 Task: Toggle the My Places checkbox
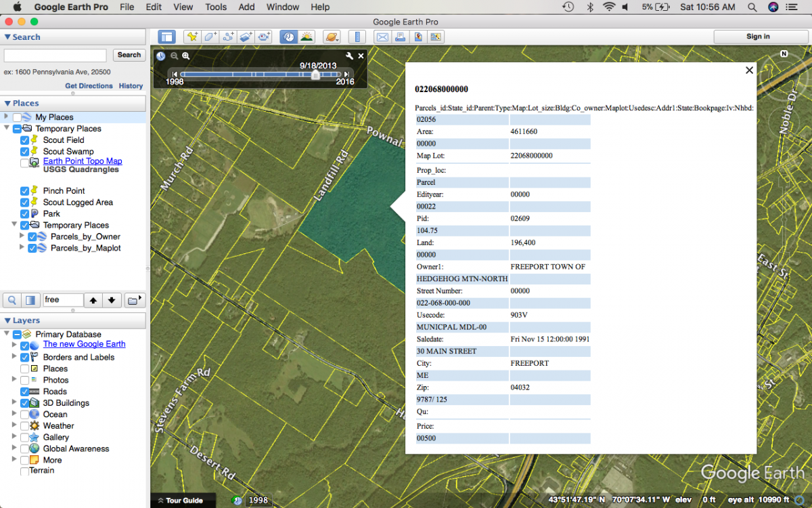coord(17,118)
